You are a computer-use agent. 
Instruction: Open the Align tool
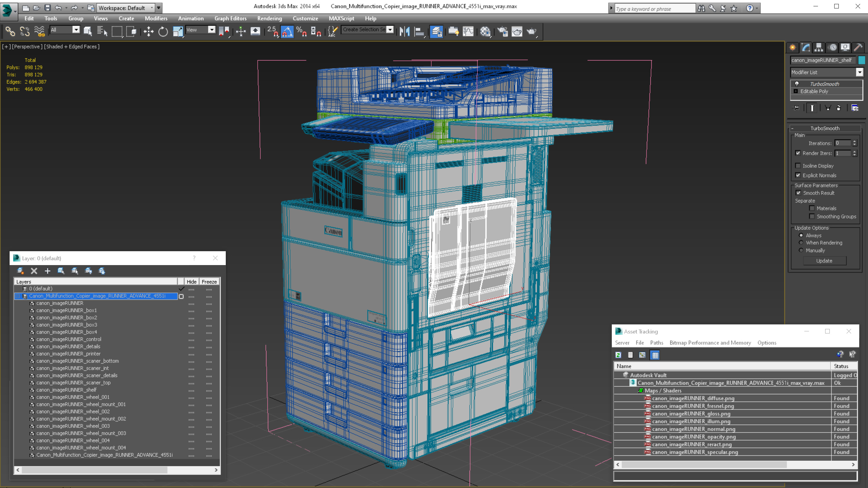(419, 31)
